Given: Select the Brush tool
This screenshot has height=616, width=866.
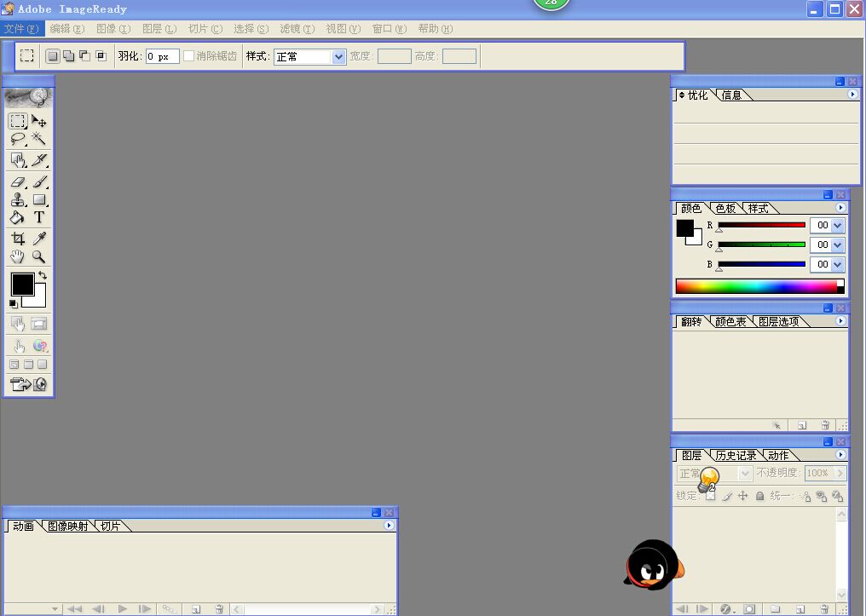Looking at the screenshot, I should coord(38,181).
